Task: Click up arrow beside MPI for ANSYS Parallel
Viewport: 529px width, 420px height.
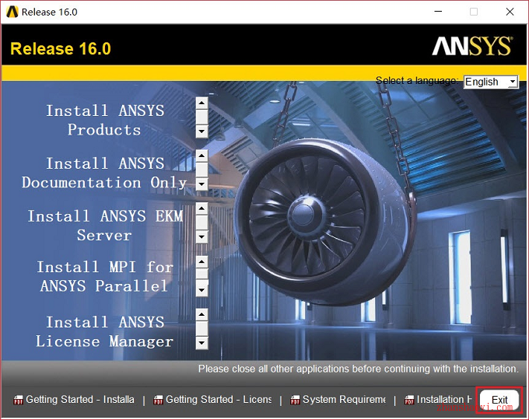Action: 201,262
